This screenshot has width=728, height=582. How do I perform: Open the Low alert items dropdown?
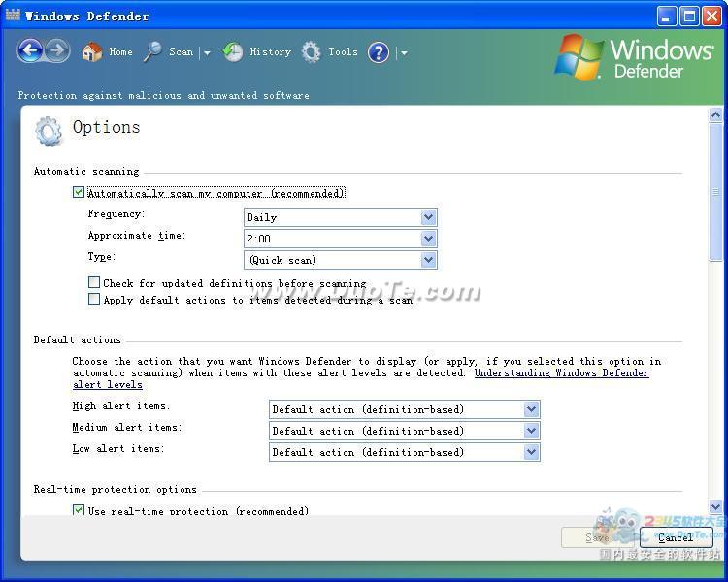405,452
